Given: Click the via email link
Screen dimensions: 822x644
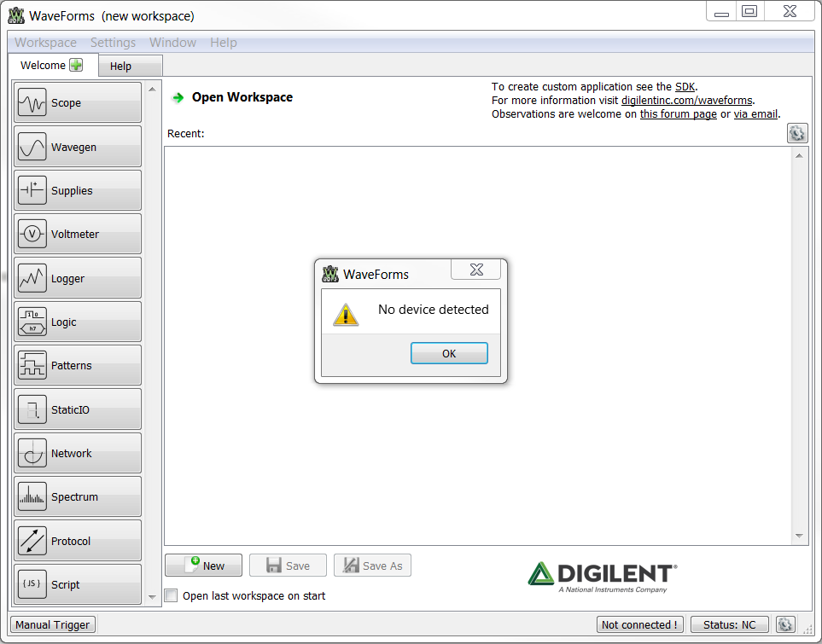Looking at the screenshot, I should (755, 113).
